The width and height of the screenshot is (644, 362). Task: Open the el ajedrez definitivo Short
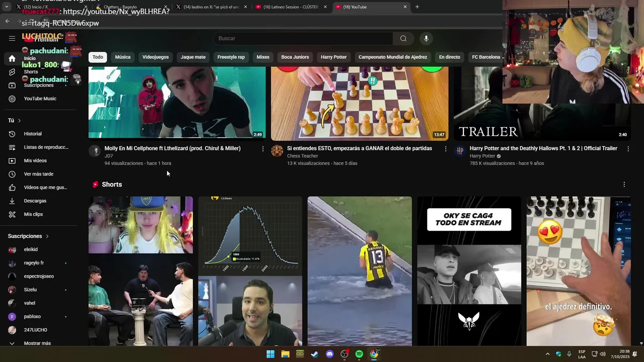(x=579, y=271)
